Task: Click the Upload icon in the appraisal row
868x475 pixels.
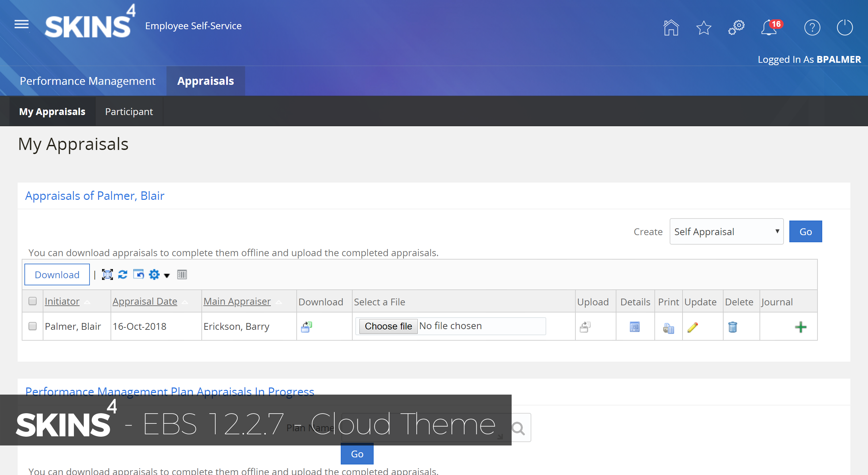Action: (x=585, y=327)
